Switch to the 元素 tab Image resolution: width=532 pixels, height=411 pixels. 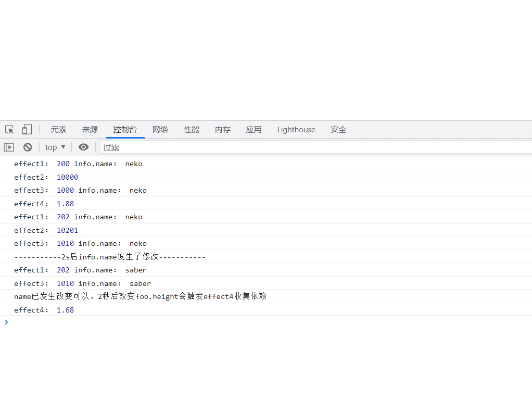pyautogui.click(x=58, y=129)
